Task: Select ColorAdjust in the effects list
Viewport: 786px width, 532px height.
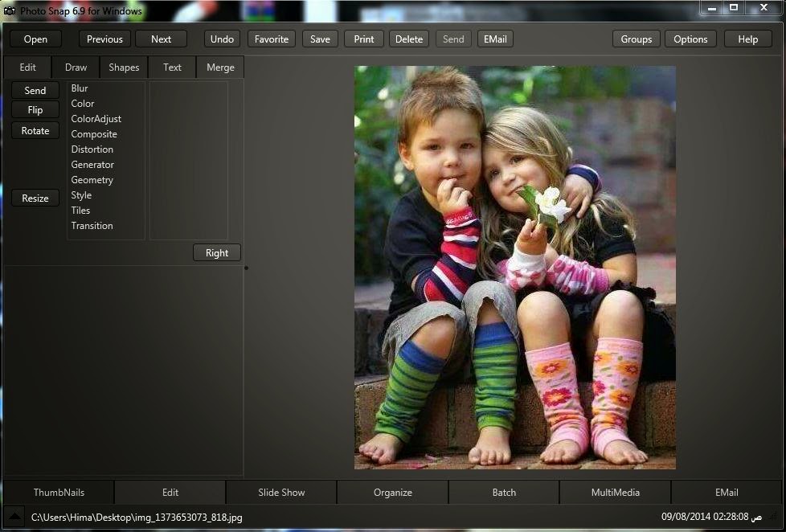Action: coord(96,119)
